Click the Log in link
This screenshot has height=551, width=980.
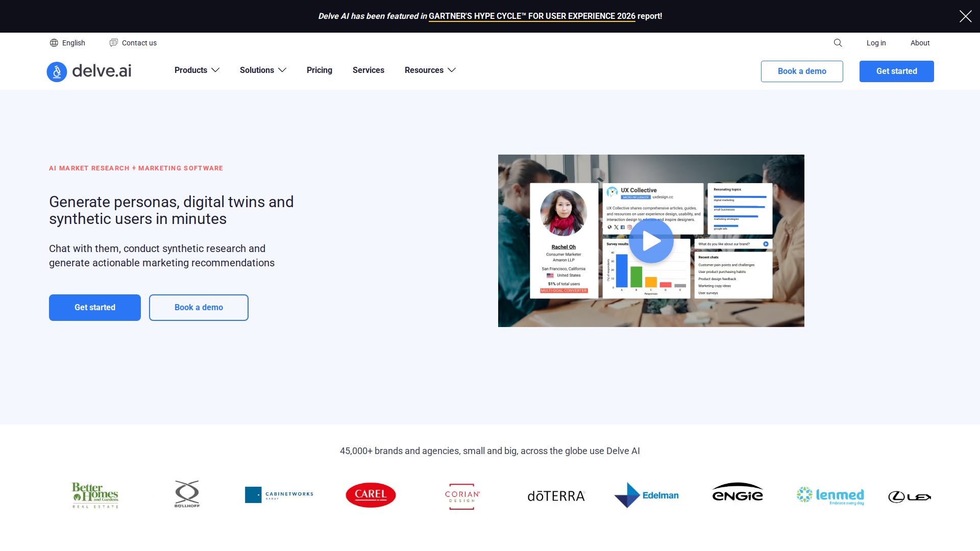pos(876,43)
